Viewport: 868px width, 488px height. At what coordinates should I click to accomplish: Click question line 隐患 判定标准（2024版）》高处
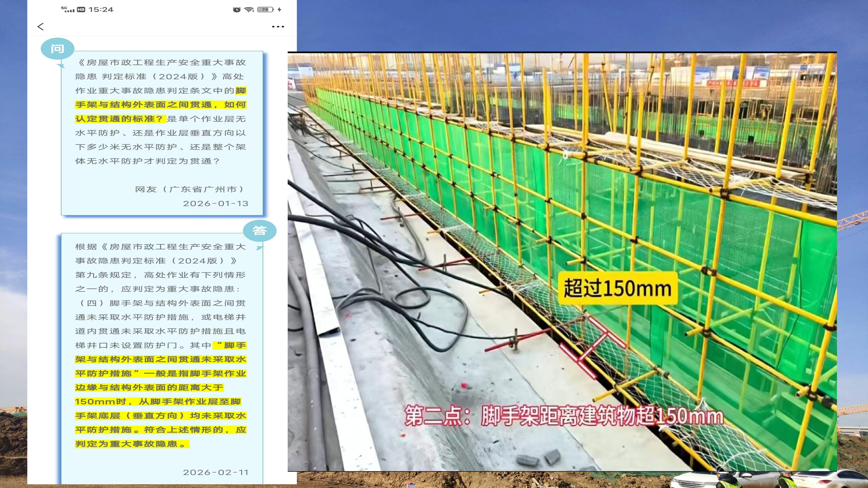(159, 76)
